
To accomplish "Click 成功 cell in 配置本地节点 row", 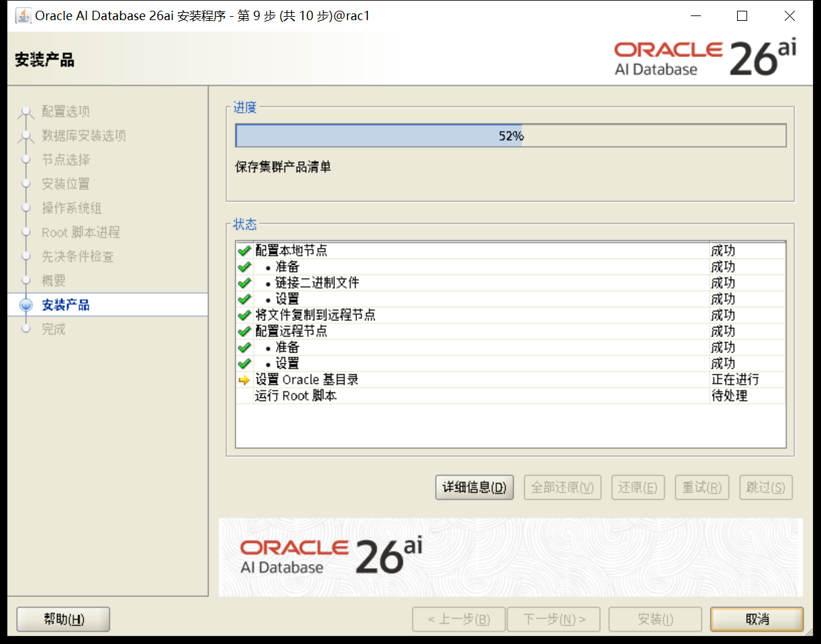I will 747,250.
